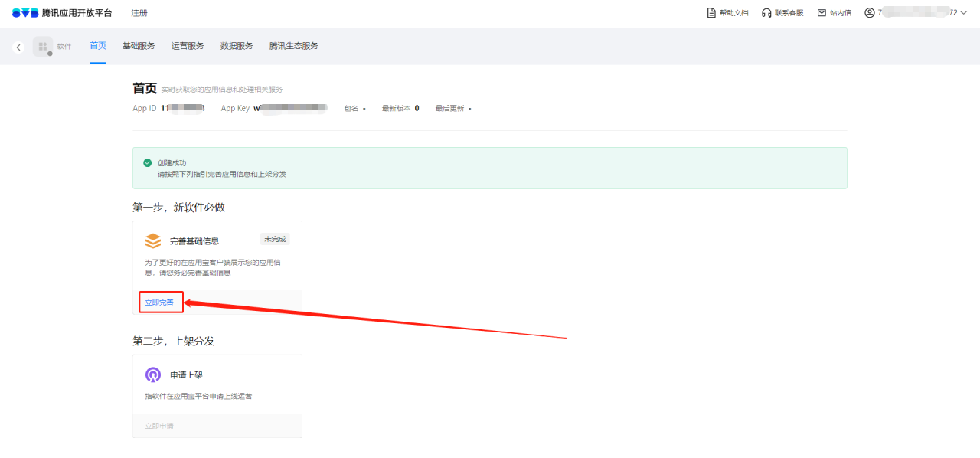
Task: Click the 软件 grid icon in navigation
Action: [x=42, y=46]
